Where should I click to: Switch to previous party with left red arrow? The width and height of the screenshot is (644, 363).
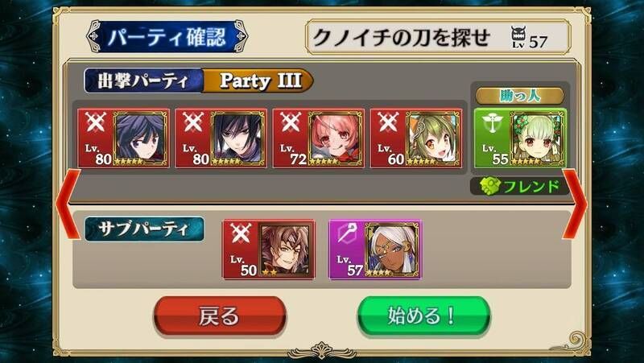tap(68, 204)
